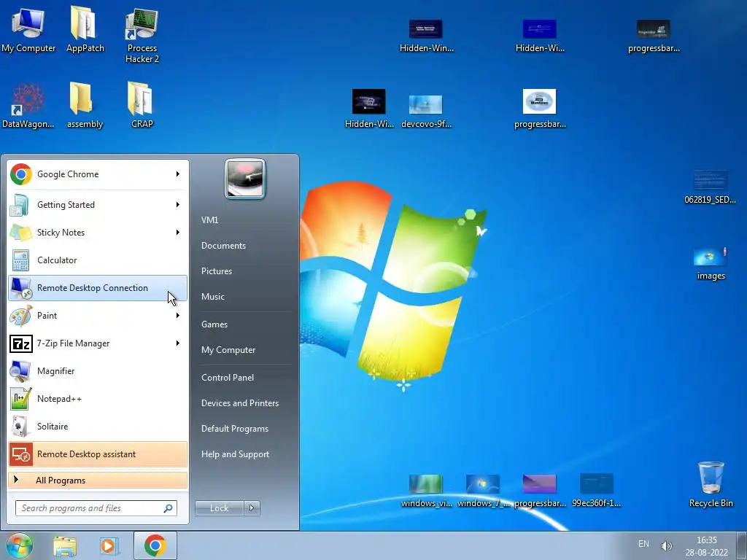Select Hidden-Wi... file in second row
Image resolution: width=747 pixels, height=560 pixels.
tap(368, 109)
